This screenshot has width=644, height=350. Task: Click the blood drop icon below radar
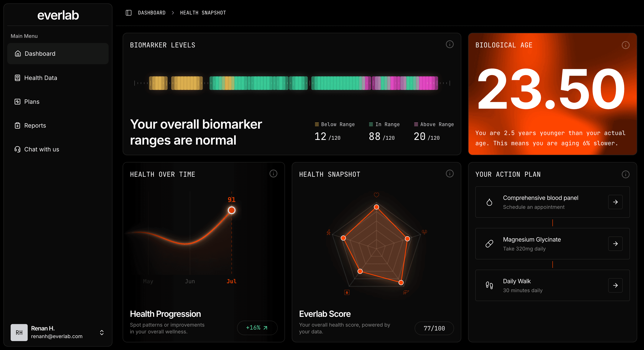click(x=347, y=292)
